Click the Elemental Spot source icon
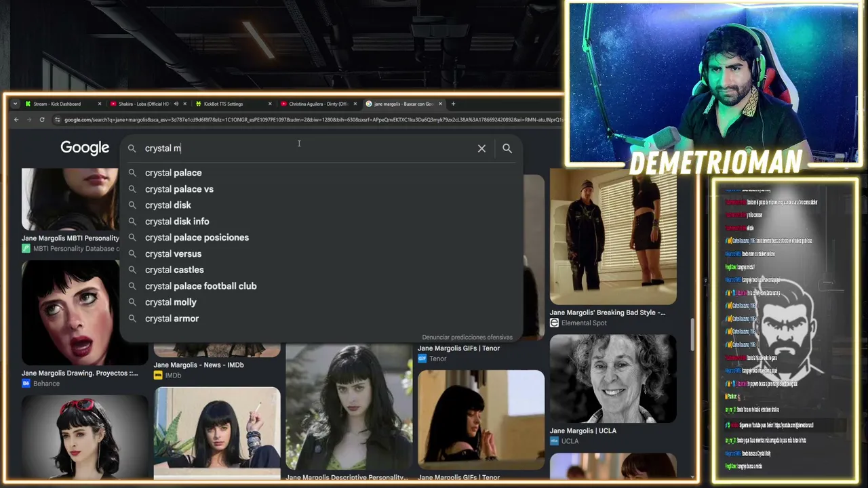The height and width of the screenshot is (488, 868). coord(554,323)
